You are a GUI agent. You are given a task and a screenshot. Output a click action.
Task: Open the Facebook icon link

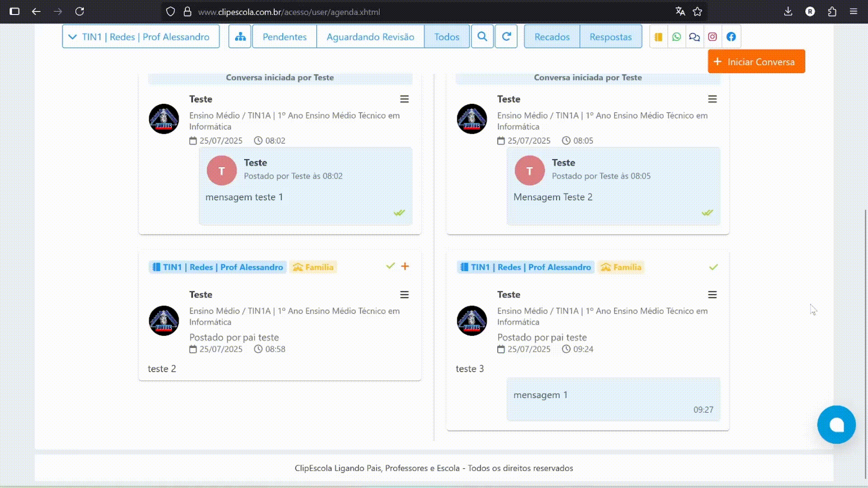731,37
